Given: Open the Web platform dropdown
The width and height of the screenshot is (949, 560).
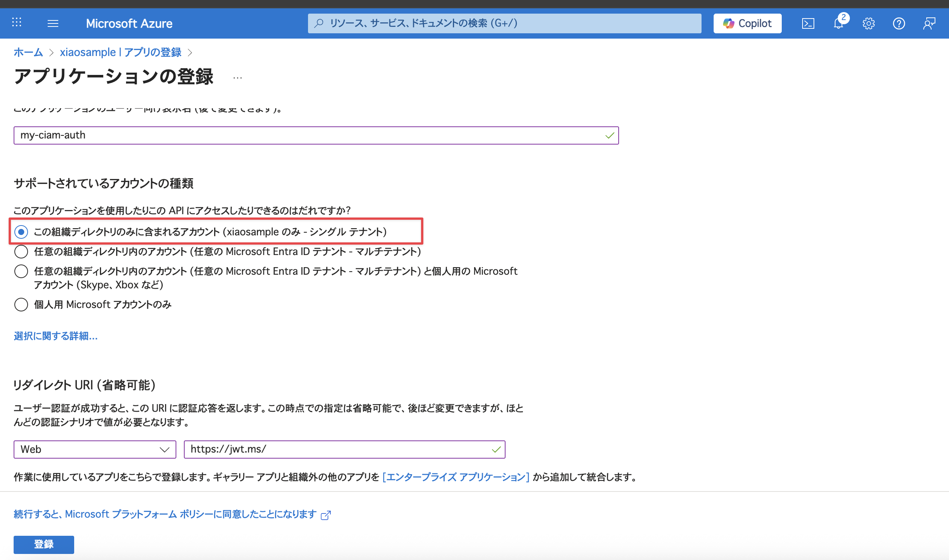Looking at the screenshot, I should (95, 450).
